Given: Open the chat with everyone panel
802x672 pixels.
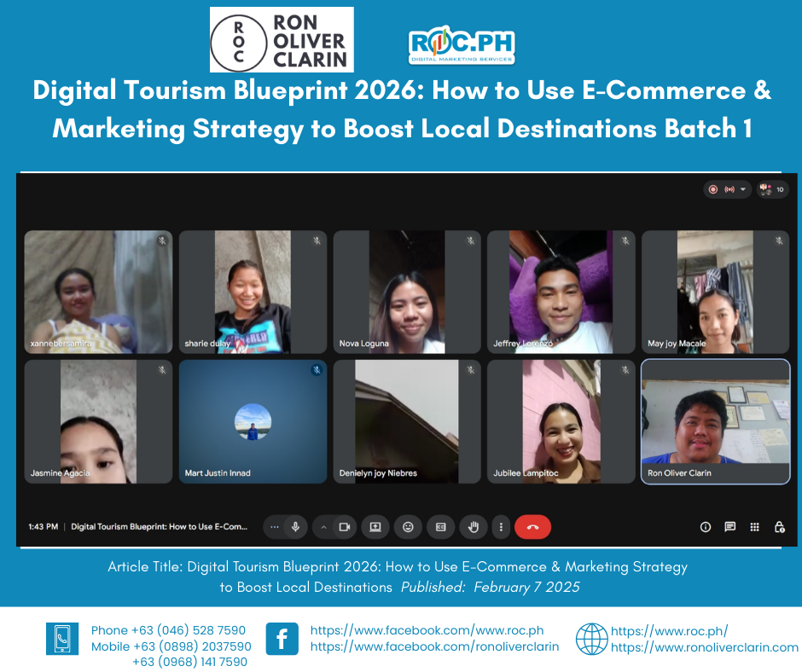Looking at the screenshot, I should (730, 527).
